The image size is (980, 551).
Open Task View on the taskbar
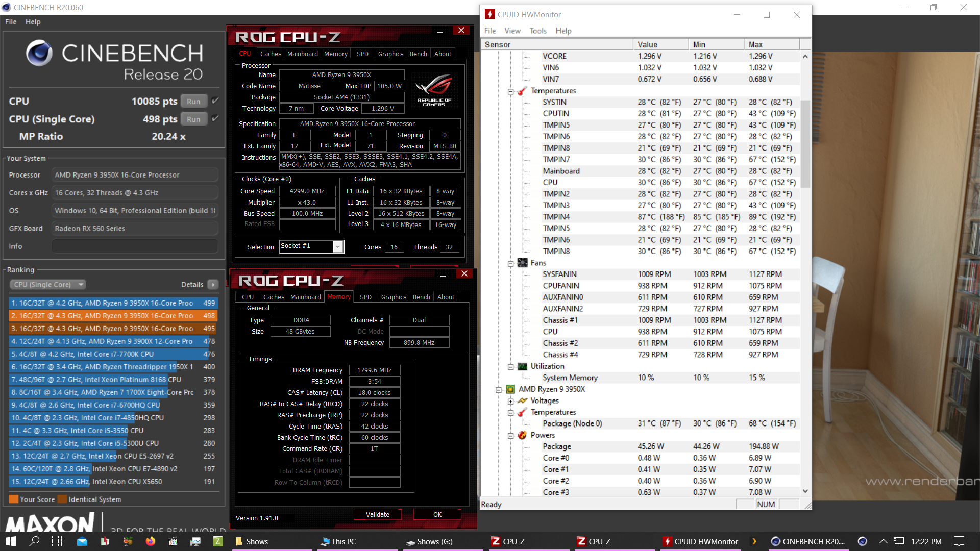[x=57, y=541]
